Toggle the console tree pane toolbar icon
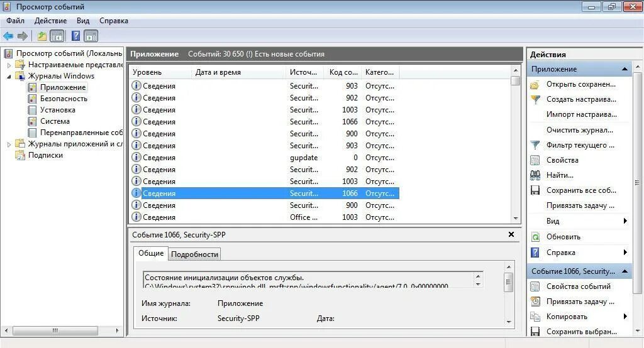Image resolution: width=644 pixels, height=348 pixels. [x=57, y=36]
